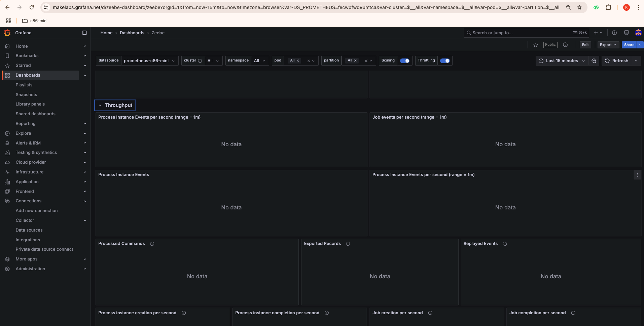Click the user profile avatar
The image size is (644, 326).
tap(638, 33)
